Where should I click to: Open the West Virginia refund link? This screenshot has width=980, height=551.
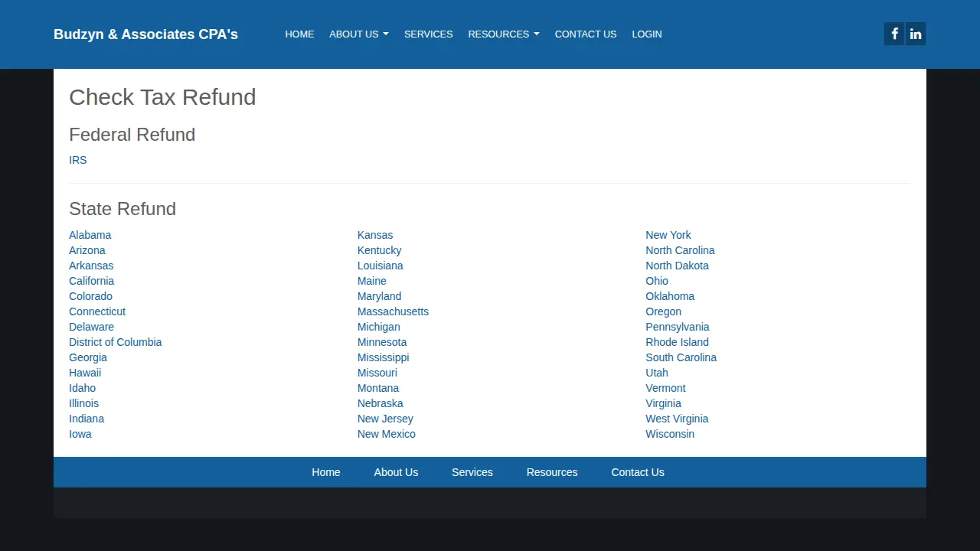click(x=677, y=419)
